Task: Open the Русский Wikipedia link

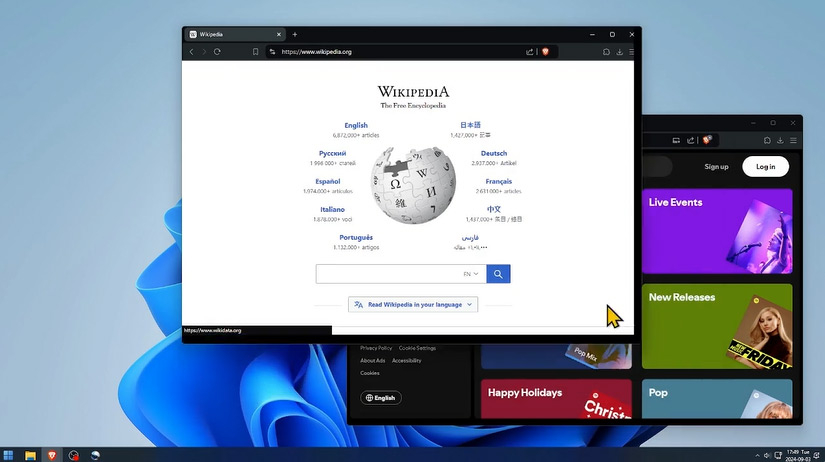Action: [x=333, y=153]
